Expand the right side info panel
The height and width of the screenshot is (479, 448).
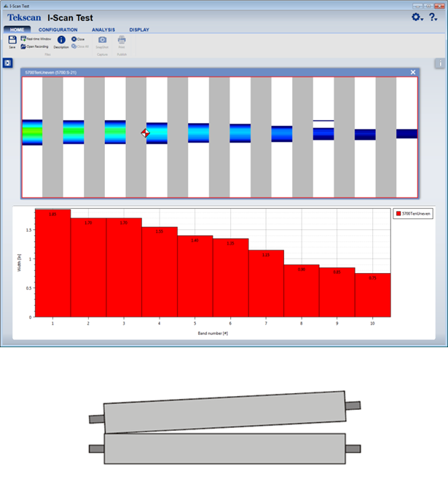439,63
